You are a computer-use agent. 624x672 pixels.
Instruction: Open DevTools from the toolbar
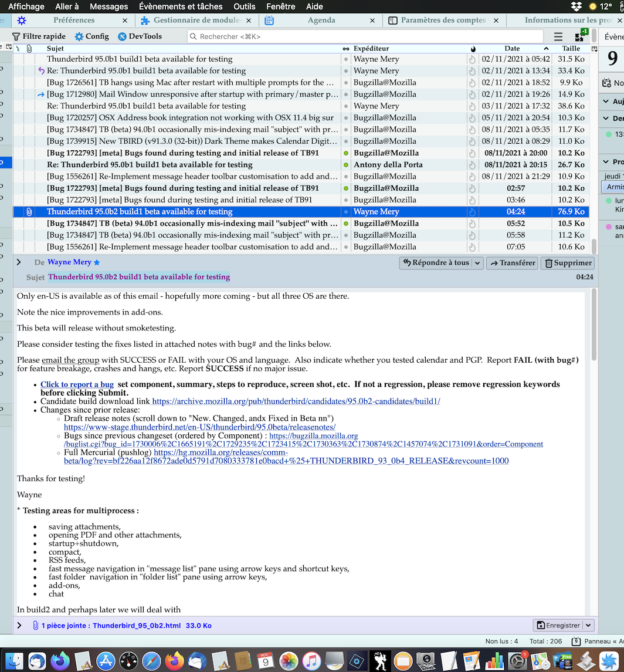(140, 36)
